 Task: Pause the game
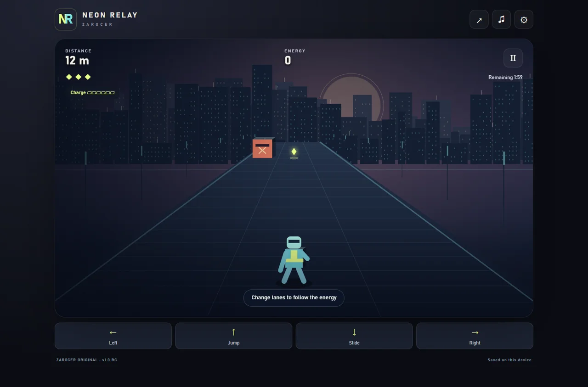[513, 58]
